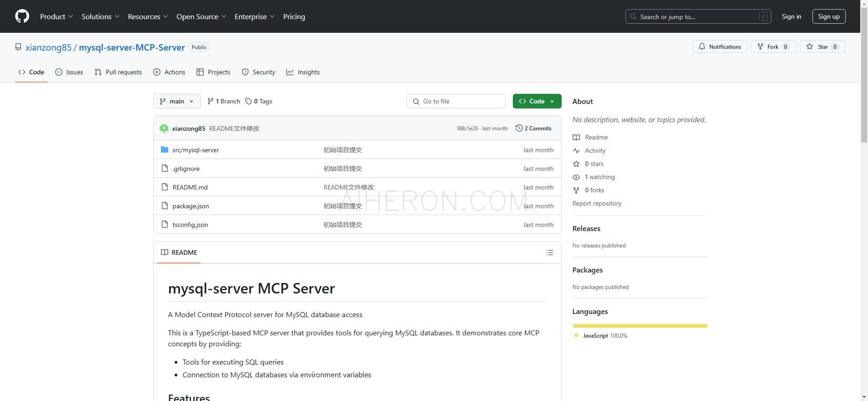The height and width of the screenshot is (401, 868).
Task: Open the green Code dropdown button
Action: (537, 101)
